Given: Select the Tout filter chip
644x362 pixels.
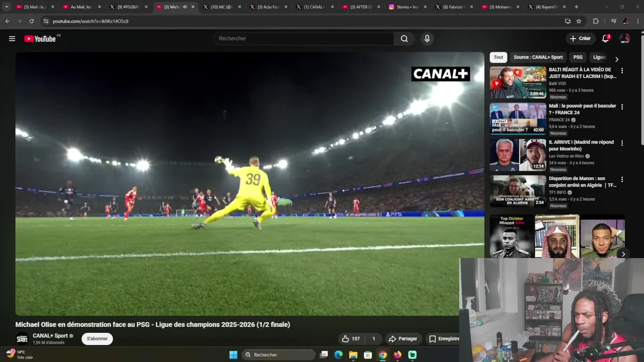Looking at the screenshot, I should tap(498, 57).
